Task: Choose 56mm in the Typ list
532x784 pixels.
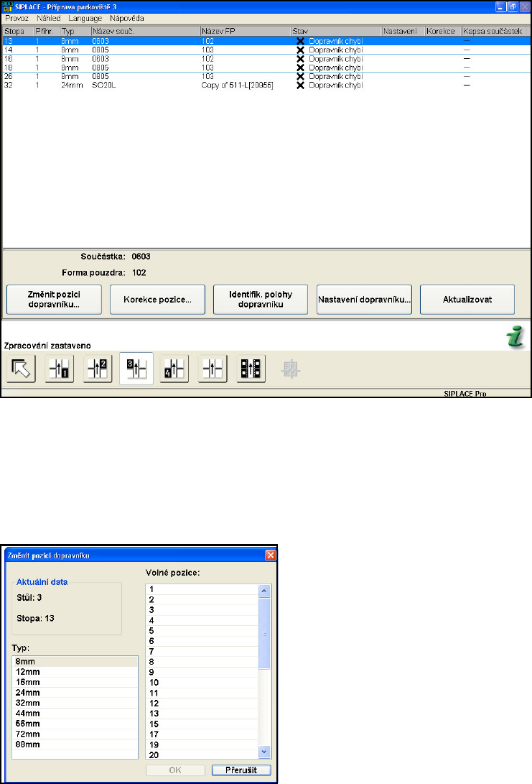Action: pyautogui.click(x=75, y=724)
